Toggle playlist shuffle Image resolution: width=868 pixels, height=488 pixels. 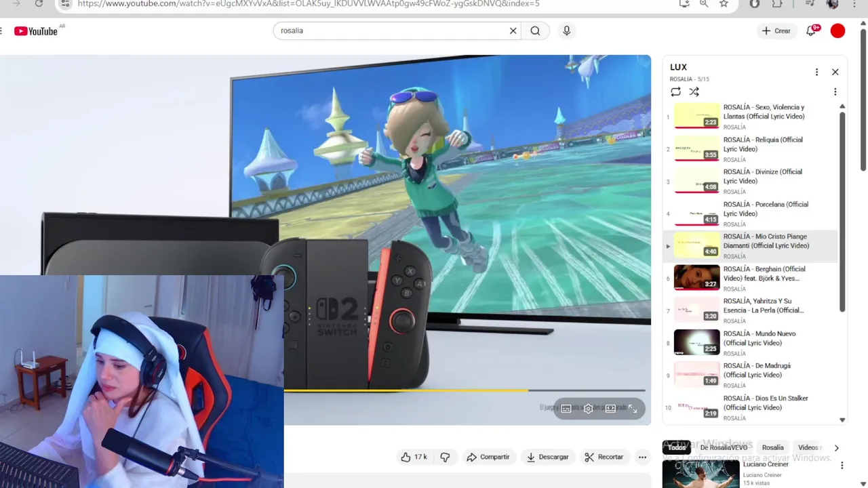point(694,91)
